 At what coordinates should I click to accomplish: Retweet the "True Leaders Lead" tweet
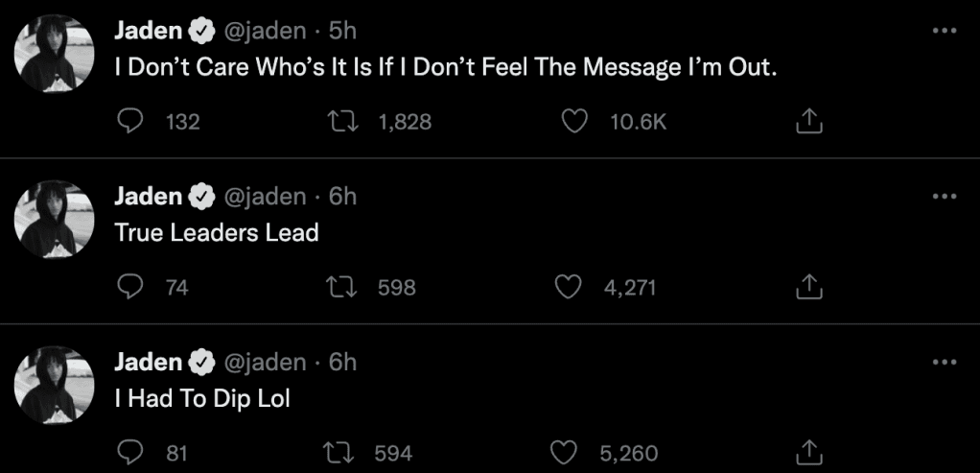coord(341,286)
